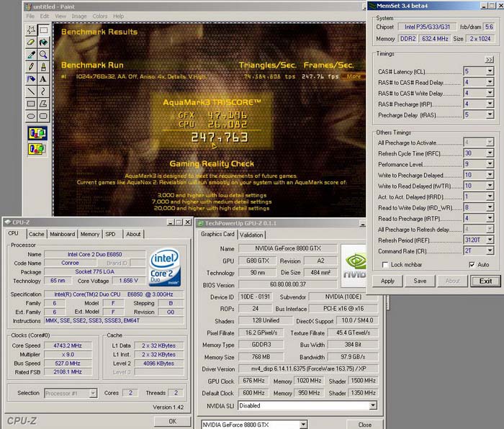This screenshot has width=504, height=429.
Task: Click the BIOS Version field in GPU-Z
Action: tap(288, 284)
